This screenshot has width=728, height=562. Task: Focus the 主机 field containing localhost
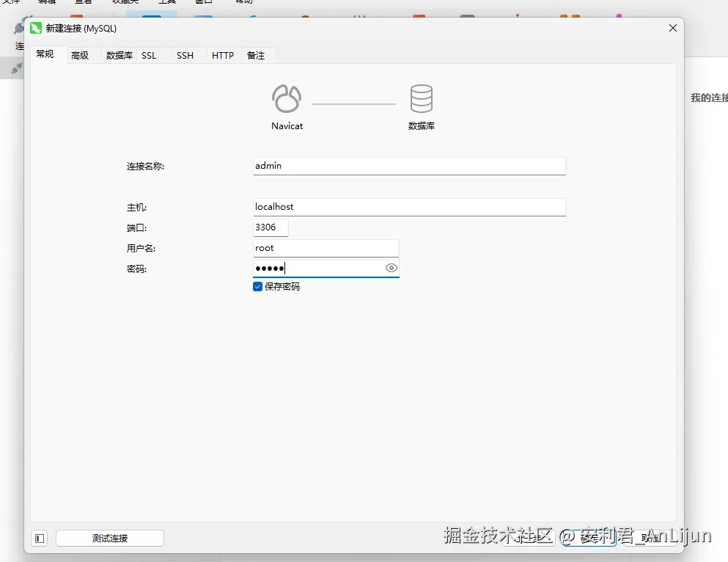[410, 207]
